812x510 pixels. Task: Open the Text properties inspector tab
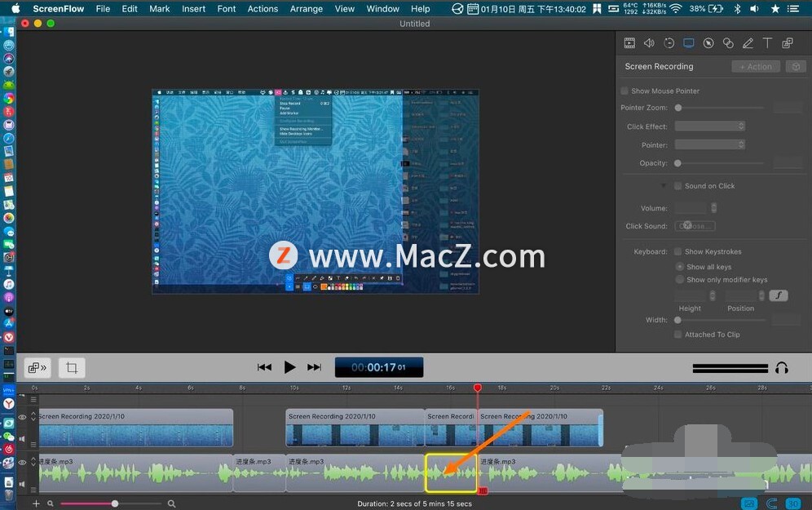[x=767, y=43]
